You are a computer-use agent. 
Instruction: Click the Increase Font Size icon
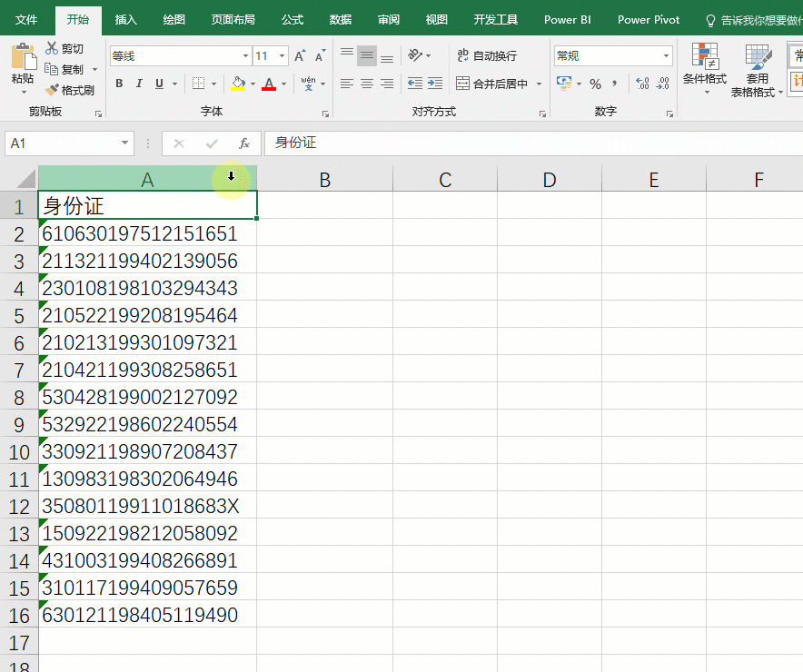(x=301, y=56)
